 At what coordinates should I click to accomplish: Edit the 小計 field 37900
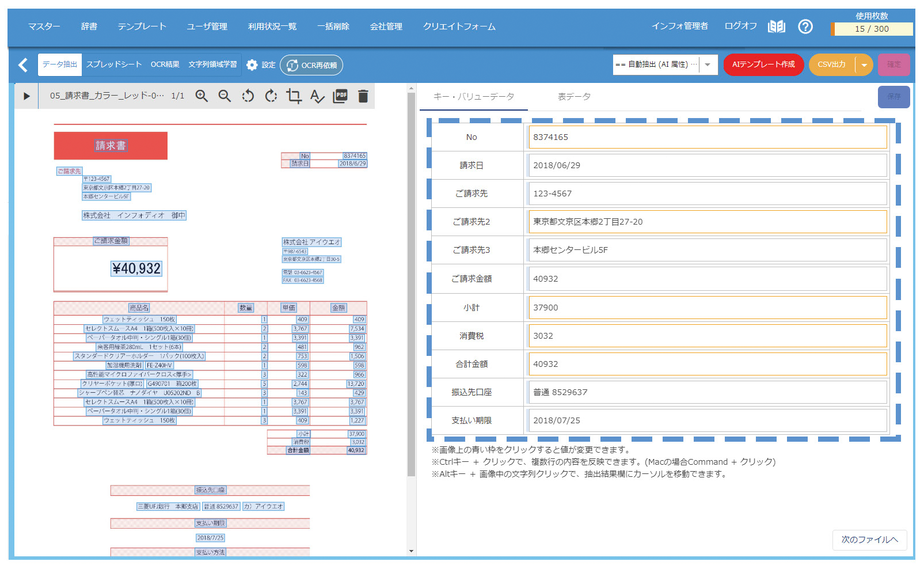tap(708, 308)
